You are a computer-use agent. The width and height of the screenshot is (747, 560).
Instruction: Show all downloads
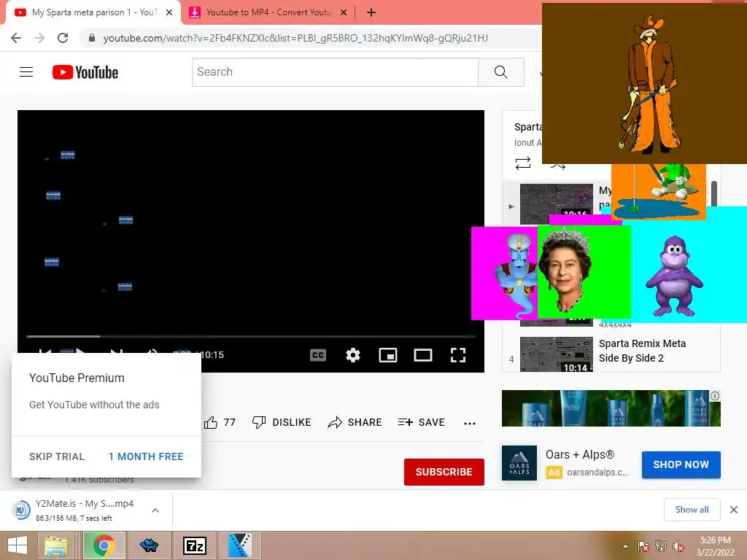(x=692, y=510)
